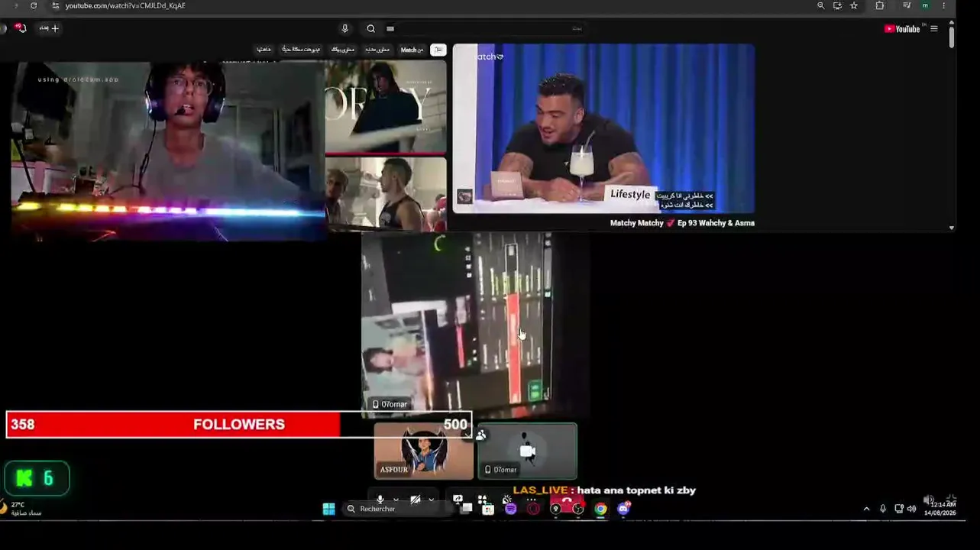The height and width of the screenshot is (550, 980).
Task: Select the ASFOUR participant tile
Action: [x=424, y=451]
